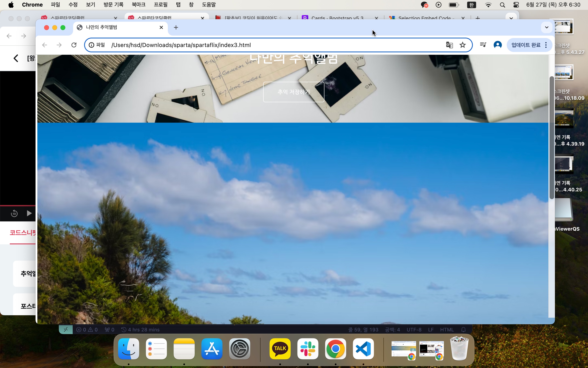
Task: Open the 파일 menu in menu bar
Action: coord(55,5)
